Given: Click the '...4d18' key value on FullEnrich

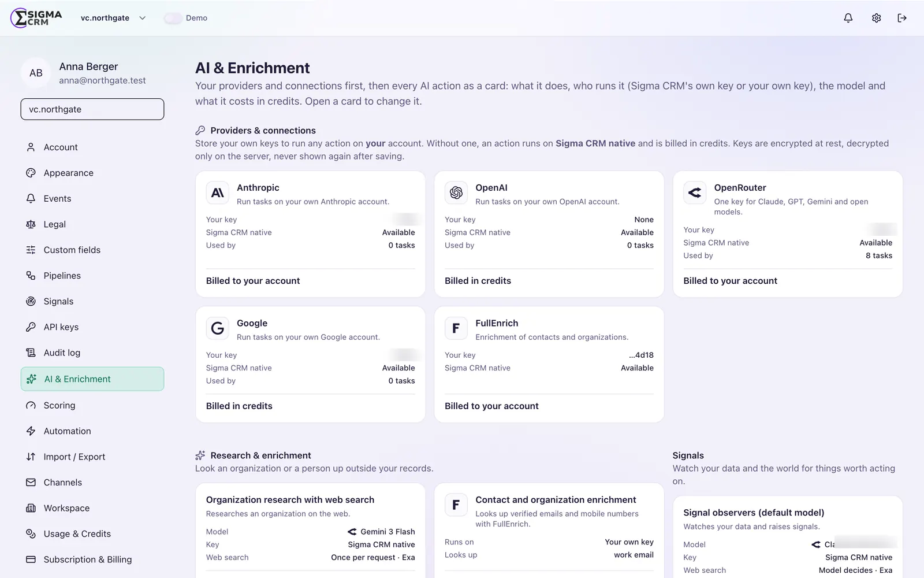Looking at the screenshot, I should point(641,355).
